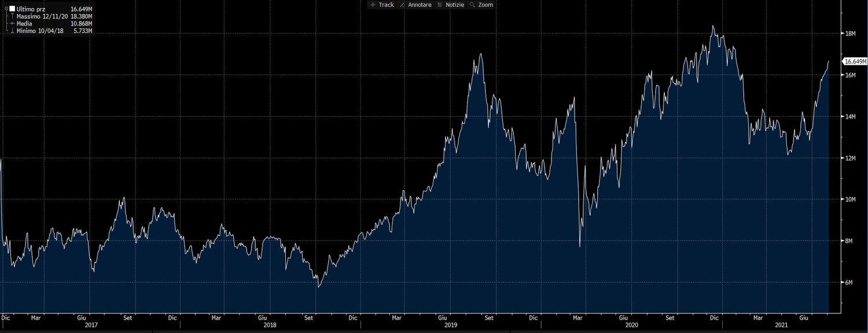
Task: Click the 10.868M average value
Action: click(x=81, y=24)
